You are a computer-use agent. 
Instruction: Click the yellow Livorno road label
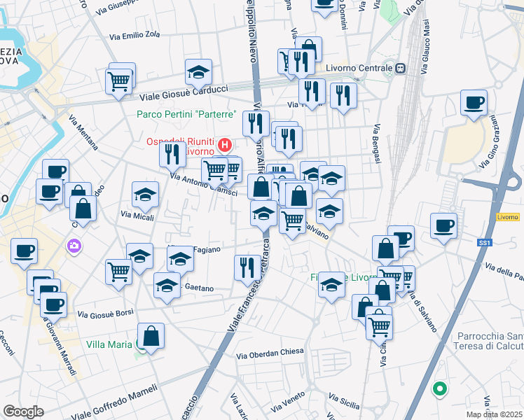pos(508,217)
